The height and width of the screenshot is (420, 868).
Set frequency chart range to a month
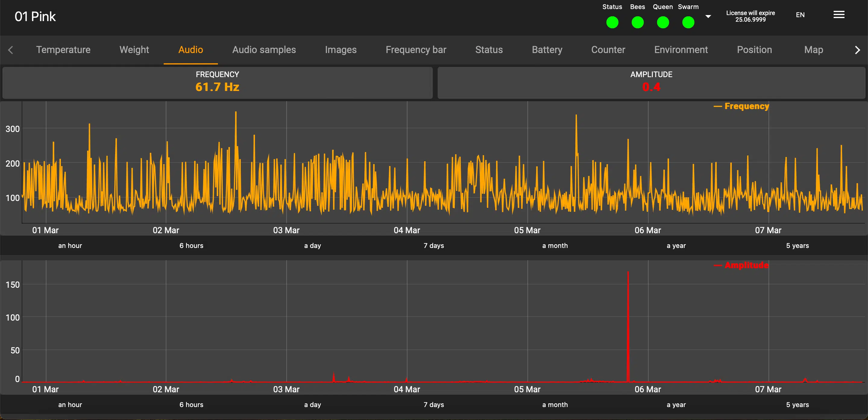tap(555, 246)
